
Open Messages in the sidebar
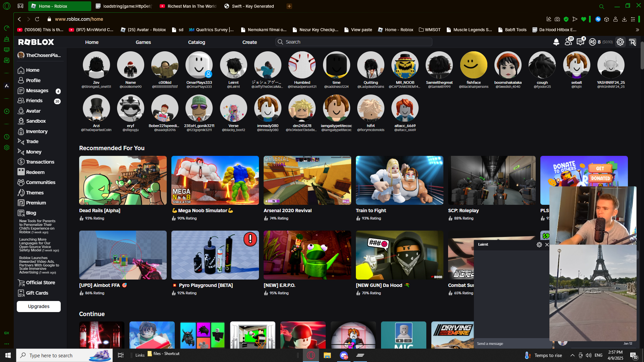pos(37,90)
